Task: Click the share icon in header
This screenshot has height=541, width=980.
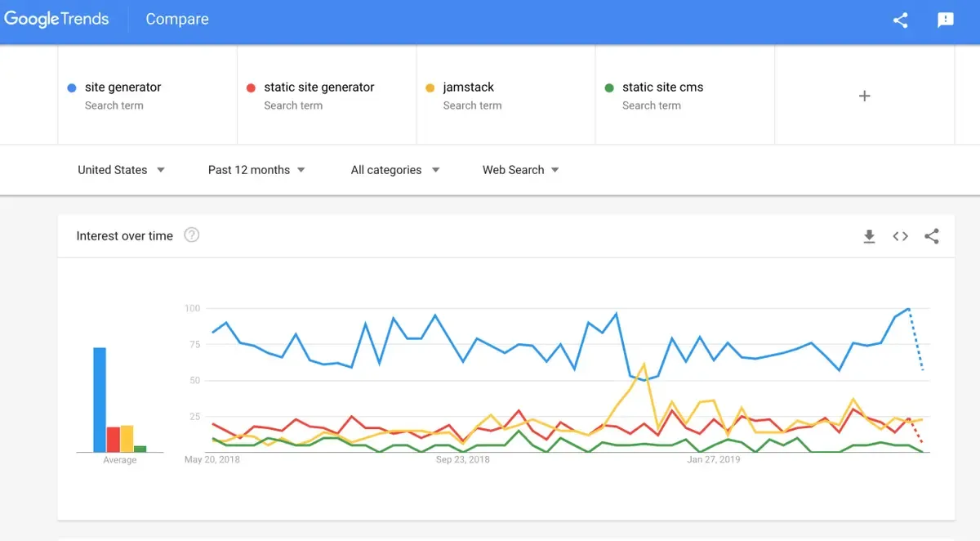Action: pyautogui.click(x=901, y=20)
